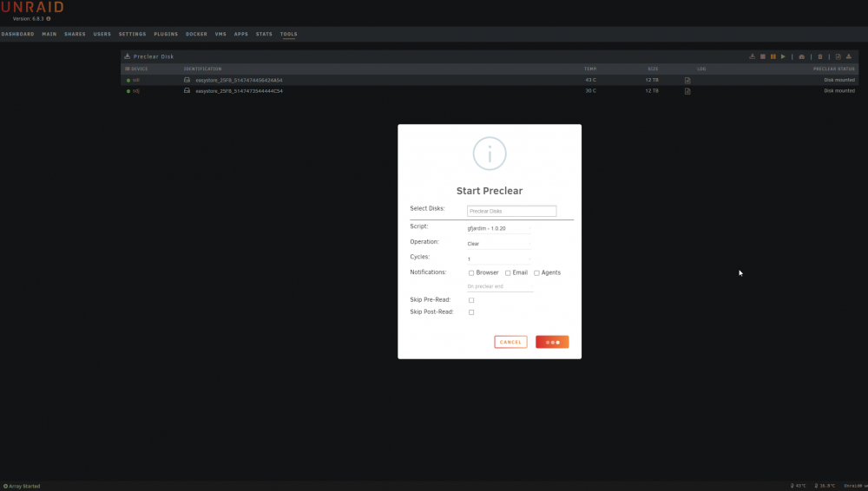Click the Array Started status icon

tap(5, 486)
